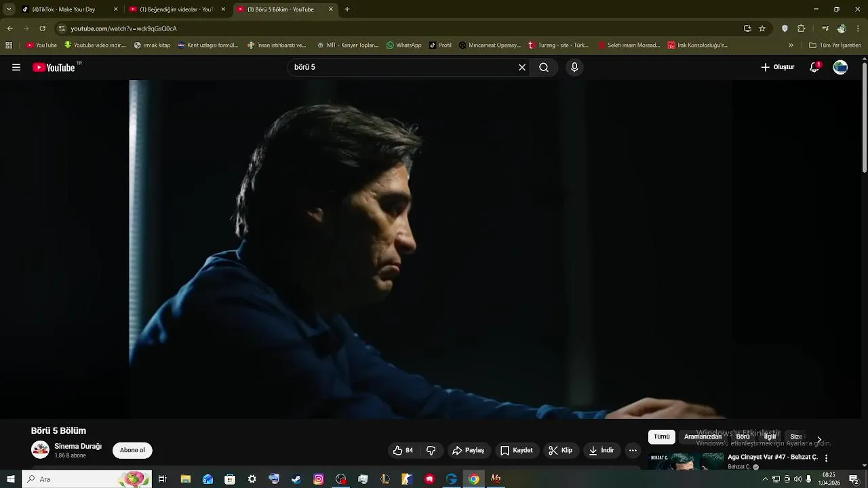Open the Chrome apps grid shortcut

click(9, 45)
